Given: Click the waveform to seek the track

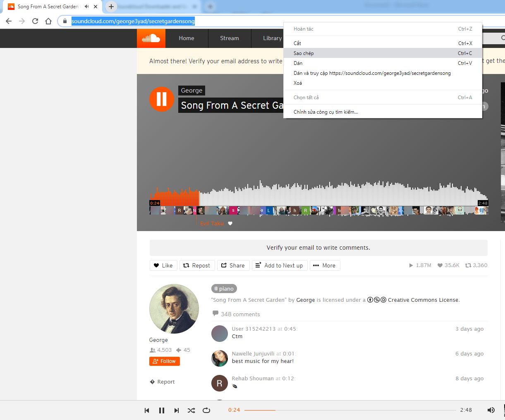Looking at the screenshot, I should [318, 193].
